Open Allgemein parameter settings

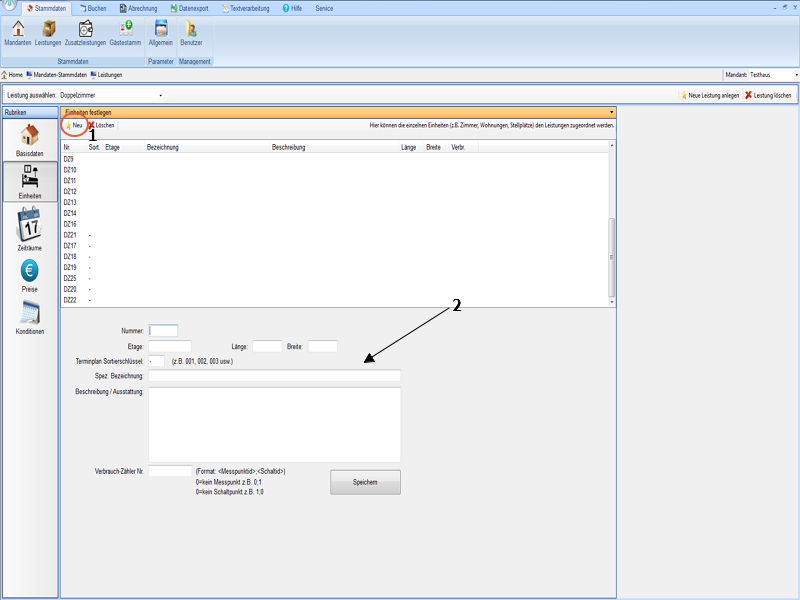pos(160,32)
